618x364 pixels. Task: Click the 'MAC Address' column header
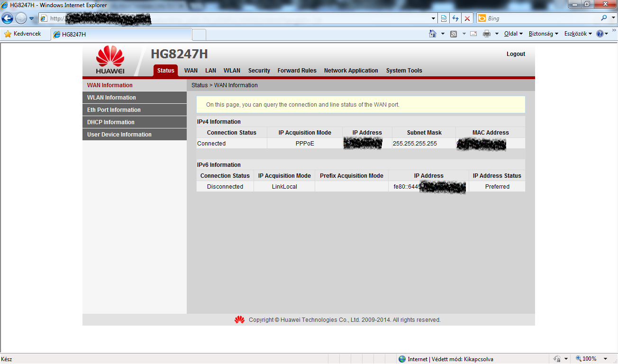[491, 133]
